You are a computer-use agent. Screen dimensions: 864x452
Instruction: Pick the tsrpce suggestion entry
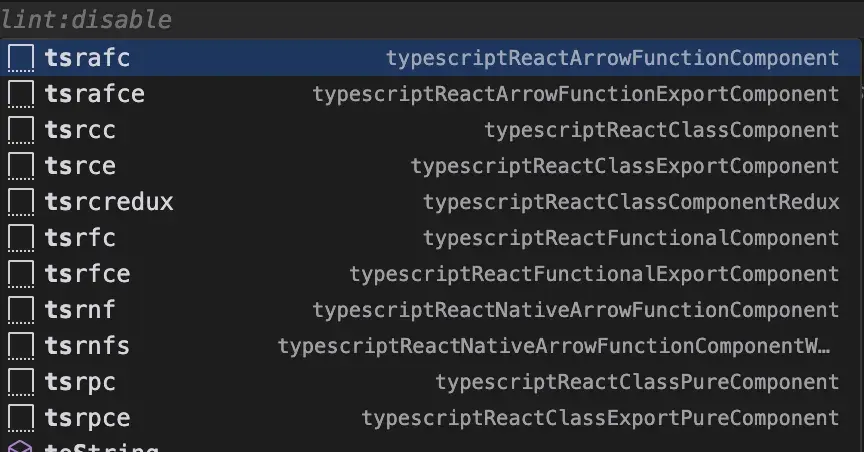87,418
